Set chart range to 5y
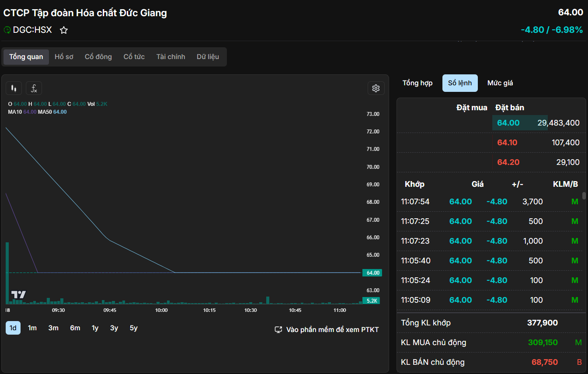588x374 pixels. [133, 328]
